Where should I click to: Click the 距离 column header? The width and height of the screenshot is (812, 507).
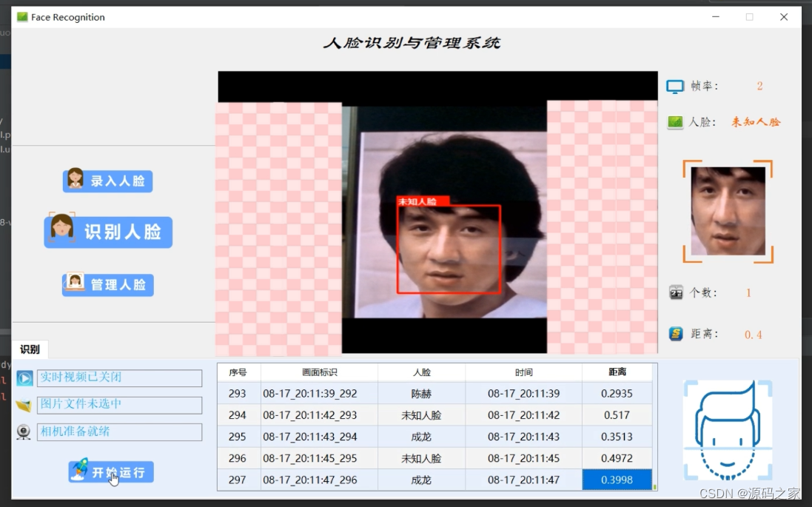(x=617, y=372)
